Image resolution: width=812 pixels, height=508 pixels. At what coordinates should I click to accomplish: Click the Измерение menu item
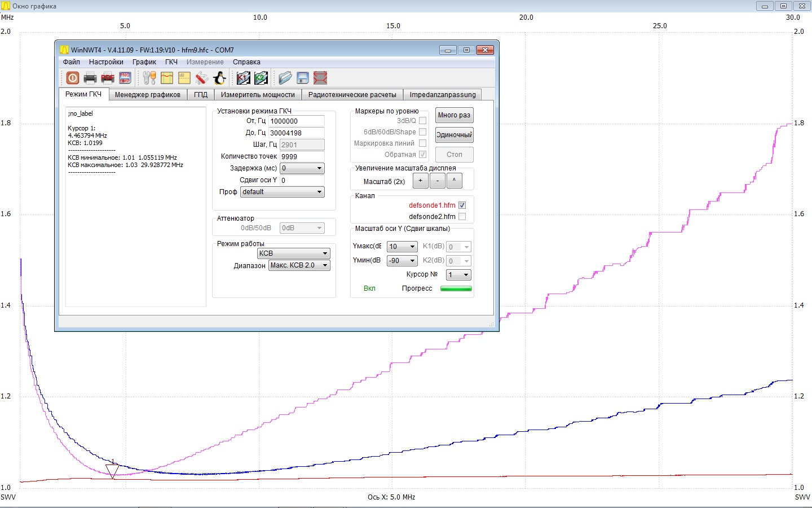(x=205, y=62)
